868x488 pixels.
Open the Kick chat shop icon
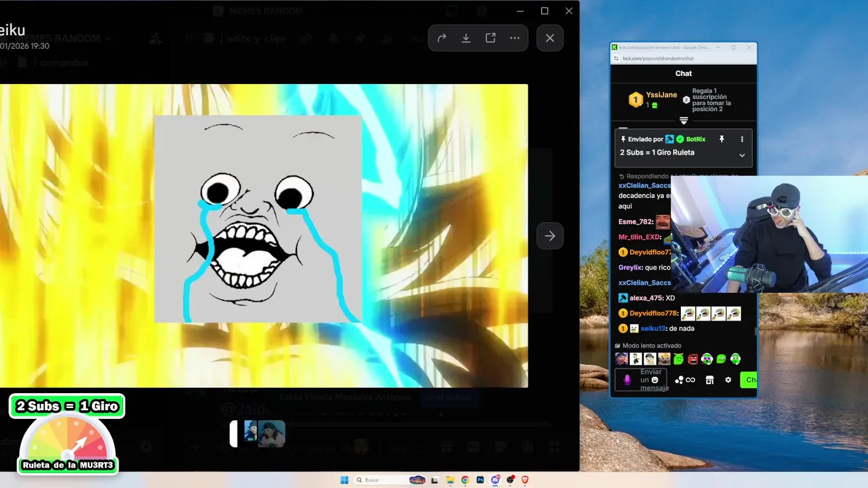coord(709,380)
